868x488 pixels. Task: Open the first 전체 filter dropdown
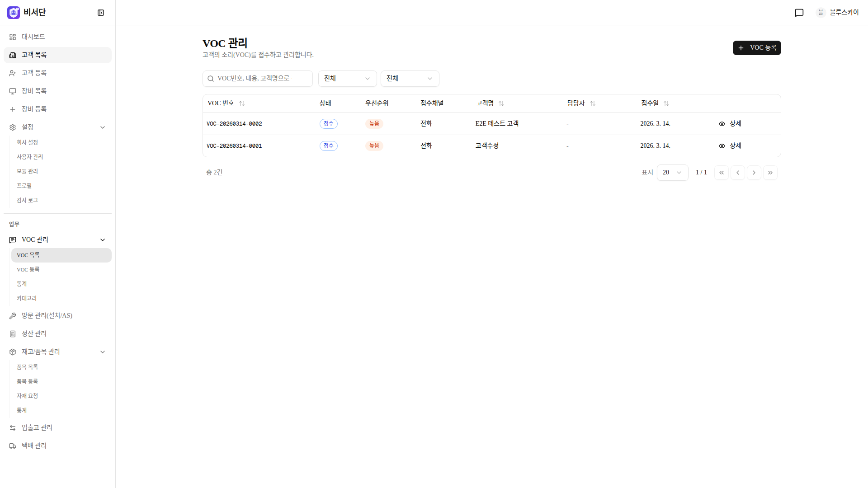(x=347, y=79)
